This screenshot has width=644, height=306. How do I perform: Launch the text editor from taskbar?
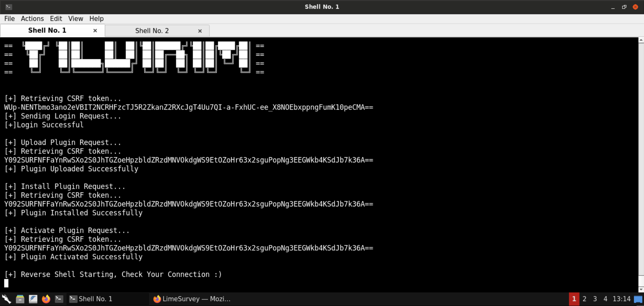pos(33,299)
